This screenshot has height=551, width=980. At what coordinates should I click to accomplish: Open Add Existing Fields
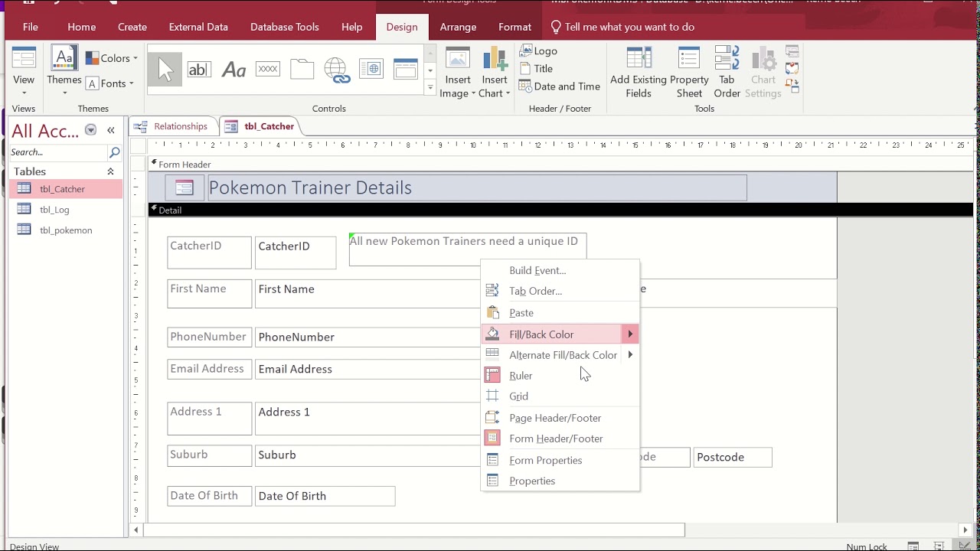click(638, 73)
